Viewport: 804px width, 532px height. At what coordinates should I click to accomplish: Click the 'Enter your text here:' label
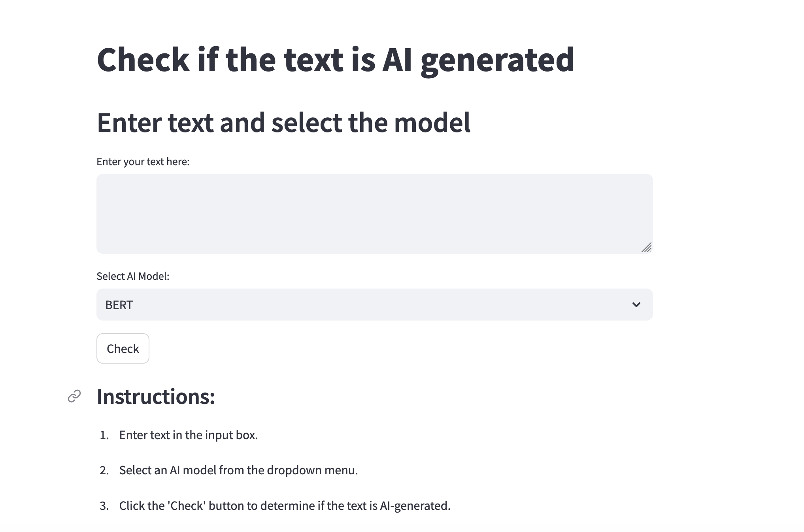[143, 162]
